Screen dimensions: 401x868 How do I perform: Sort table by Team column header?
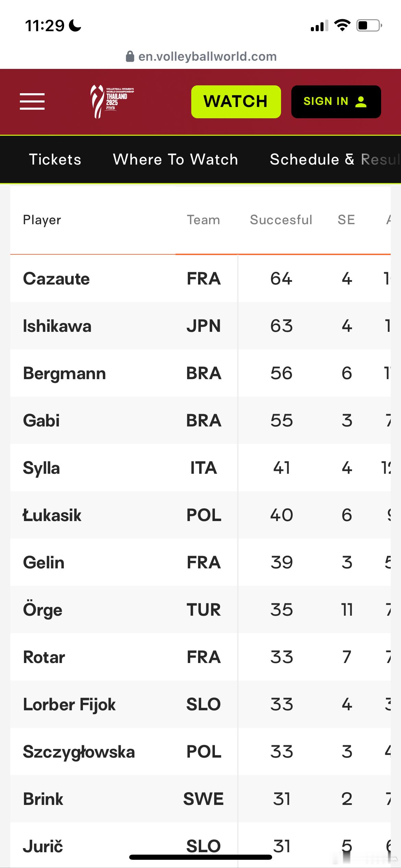[203, 220]
